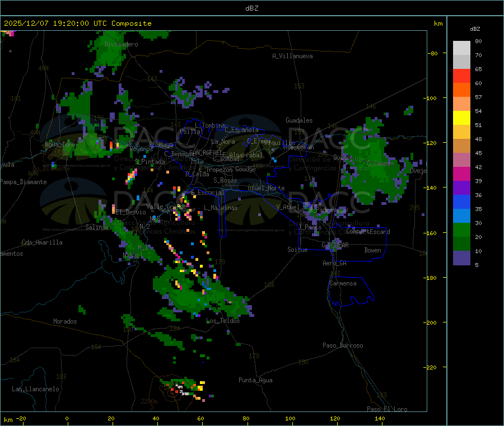Click the Paso_El_Loro label
The image size is (504, 426).
coord(387,409)
